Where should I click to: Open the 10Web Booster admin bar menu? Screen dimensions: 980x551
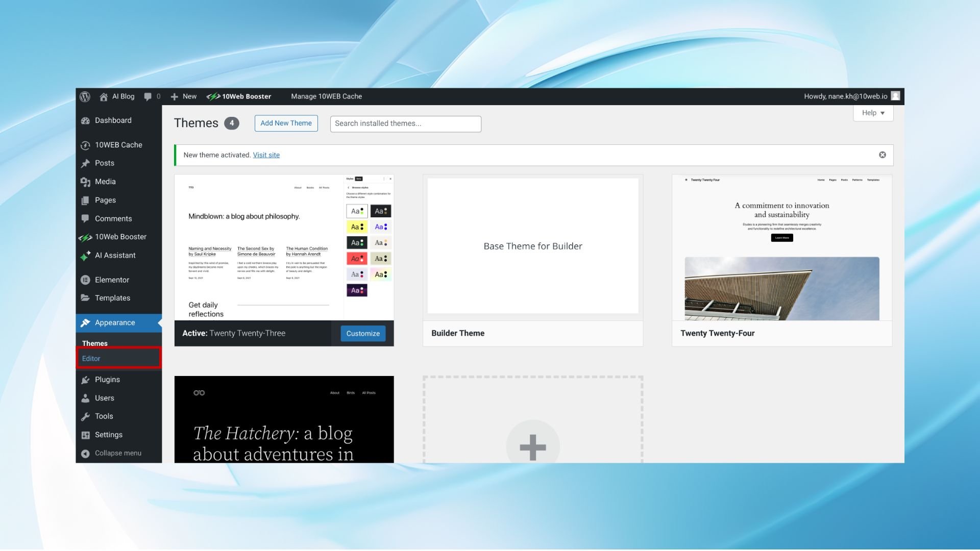click(x=239, y=96)
